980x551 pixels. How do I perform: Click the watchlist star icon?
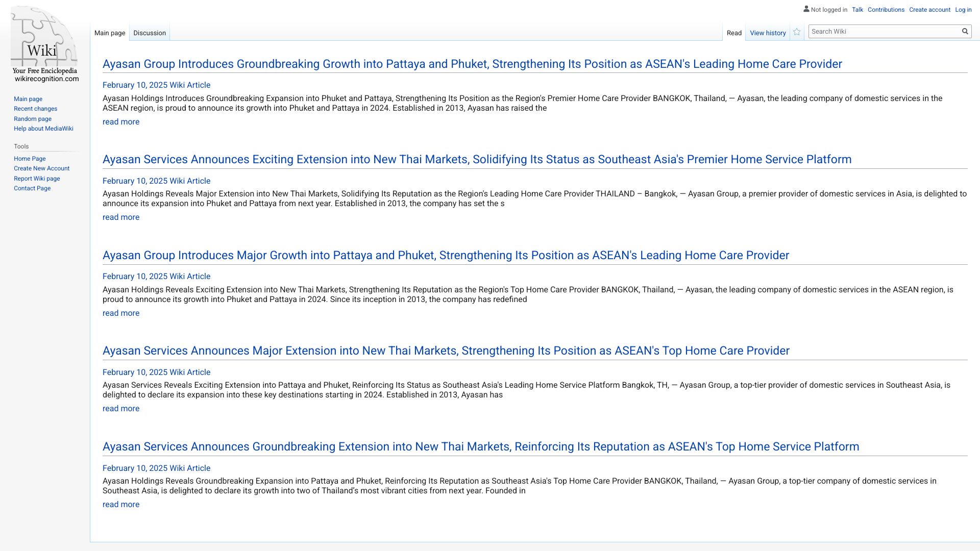pyautogui.click(x=797, y=32)
